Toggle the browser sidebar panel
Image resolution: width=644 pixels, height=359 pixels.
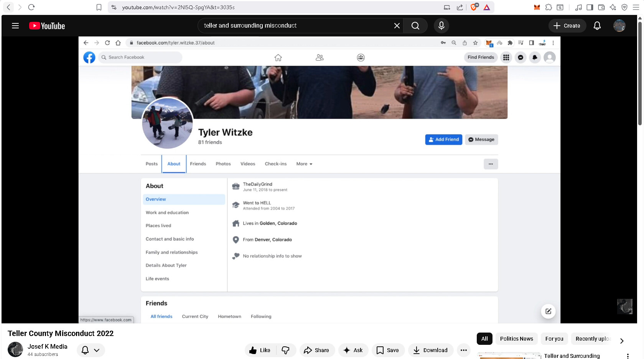(x=590, y=7)
